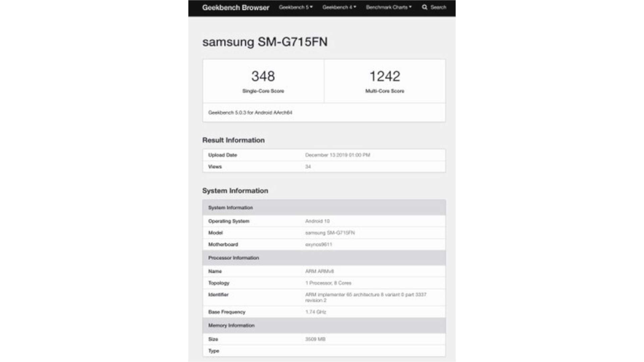
Task: Expand the Geekbench 5 dropdown menu
Action: coord(296,7)
